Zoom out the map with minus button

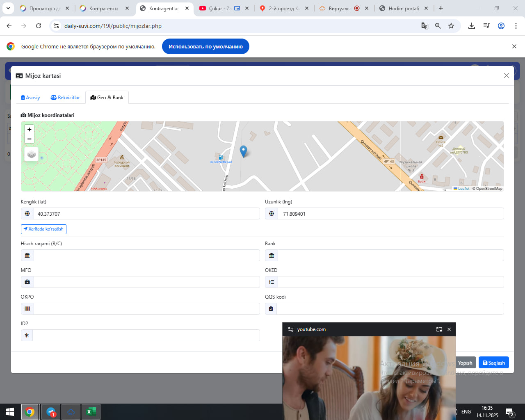[x=29, y=139]
